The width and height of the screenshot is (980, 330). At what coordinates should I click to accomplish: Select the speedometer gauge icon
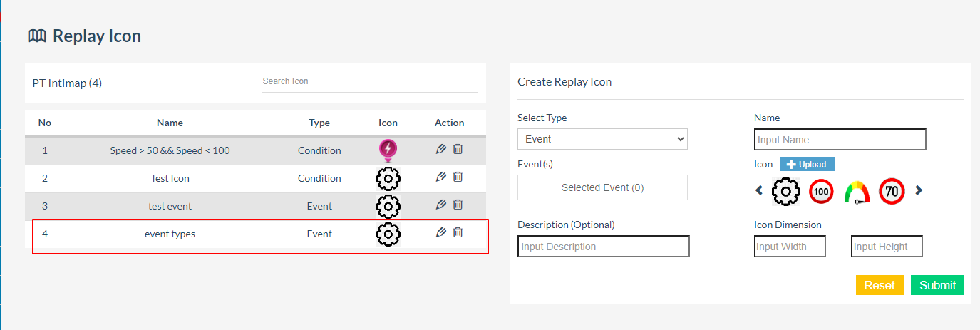click(857, 192)
